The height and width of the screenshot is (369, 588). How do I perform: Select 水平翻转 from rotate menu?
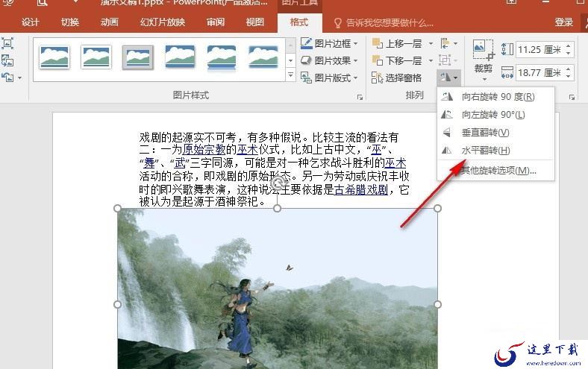click(x=495, y=151)
